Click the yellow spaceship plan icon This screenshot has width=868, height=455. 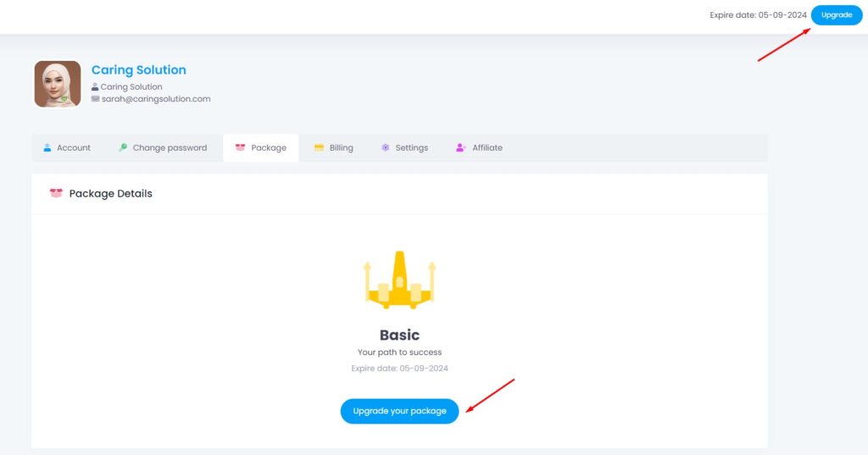click(399, 280)
